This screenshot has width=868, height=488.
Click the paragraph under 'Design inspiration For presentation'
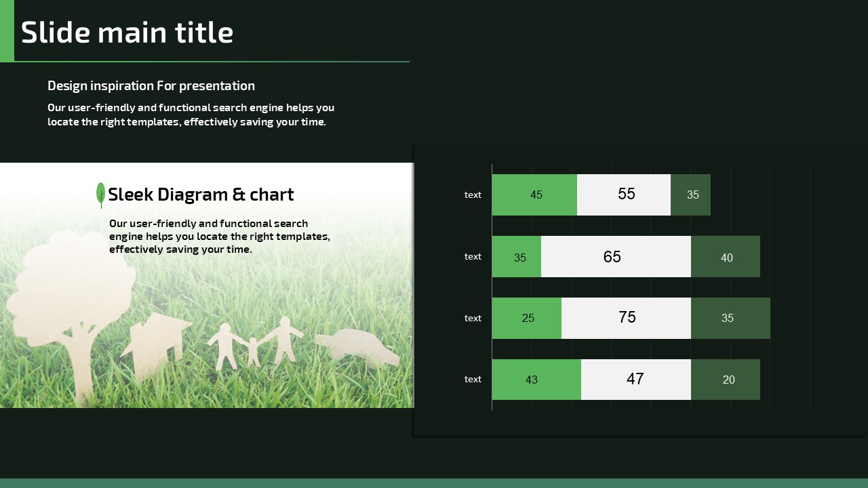click(191, 115)
